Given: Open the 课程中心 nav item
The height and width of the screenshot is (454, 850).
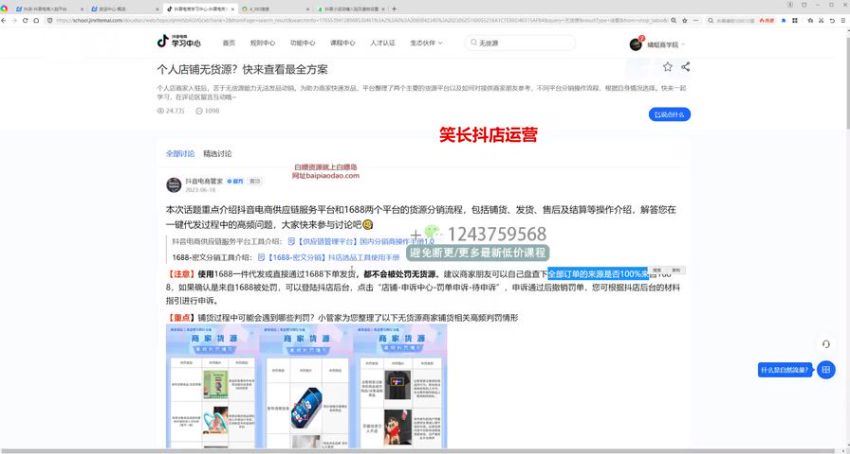Looking at the screenshot, I should tap(343, 43).
